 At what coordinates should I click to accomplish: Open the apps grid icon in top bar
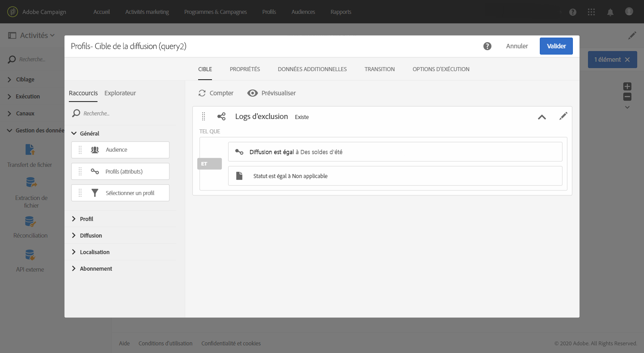[591, 12]
